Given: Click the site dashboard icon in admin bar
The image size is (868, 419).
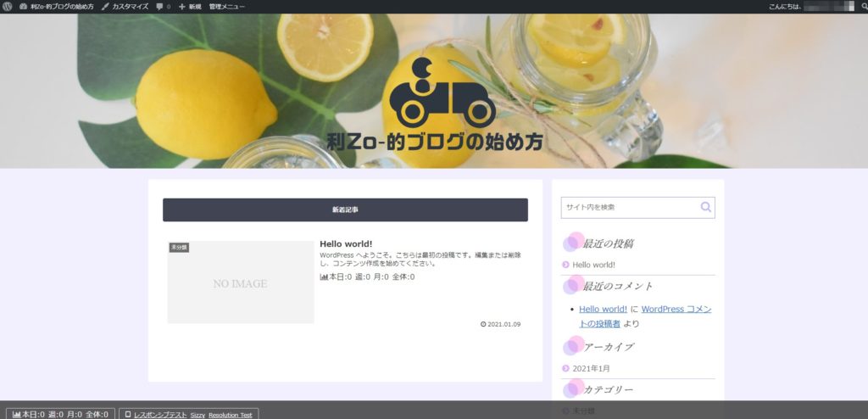Looking at the screenshot, I should [24, 6].
